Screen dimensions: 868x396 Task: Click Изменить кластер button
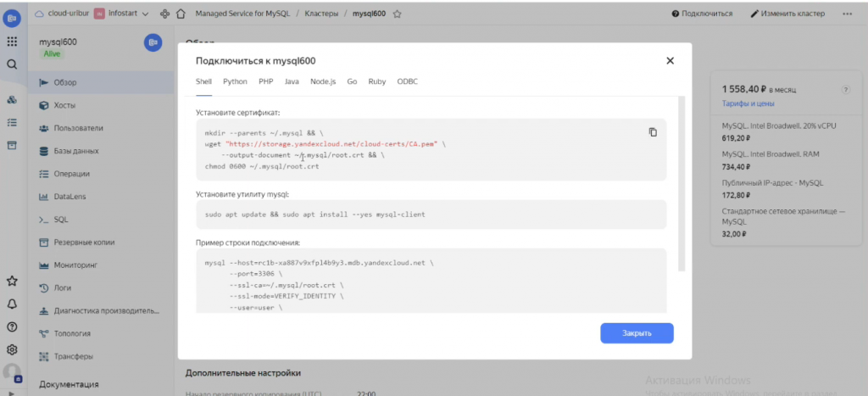point(787,14)
